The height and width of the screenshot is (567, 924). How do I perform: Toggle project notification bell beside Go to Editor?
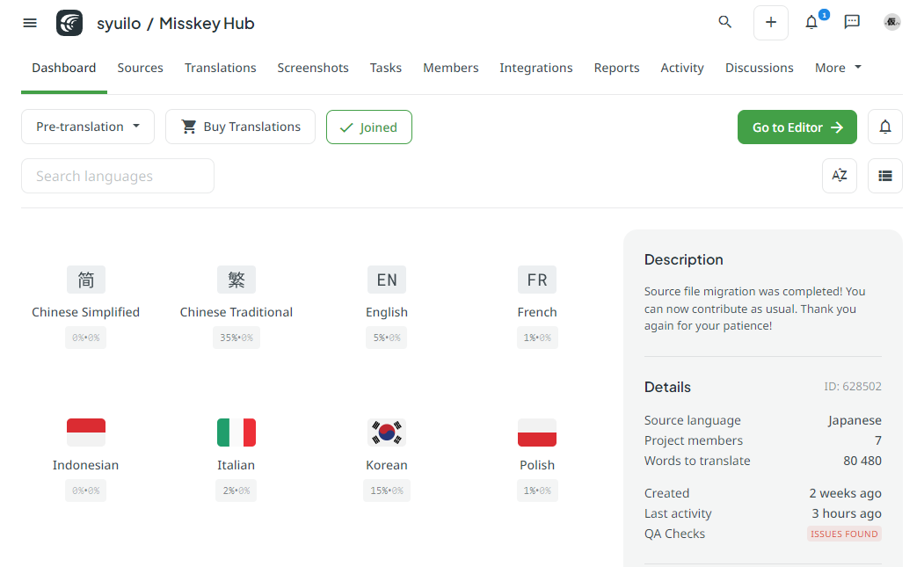[x=885, y=127]
